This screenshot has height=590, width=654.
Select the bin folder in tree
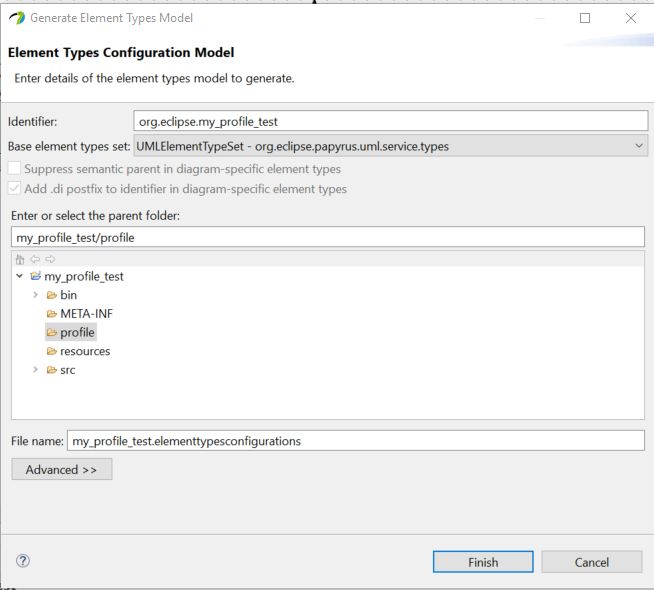coord(68,295)
